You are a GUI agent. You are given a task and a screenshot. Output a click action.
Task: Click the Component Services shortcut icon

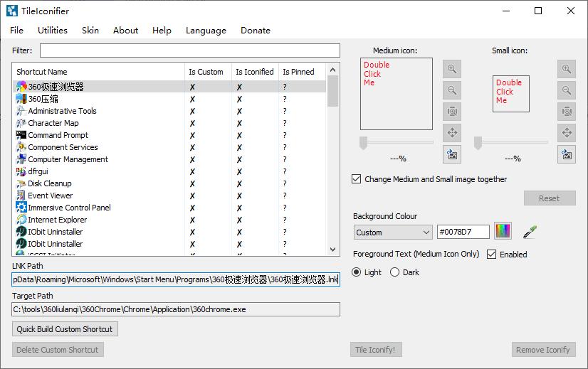pyautogui.click(x=21, y=147)
